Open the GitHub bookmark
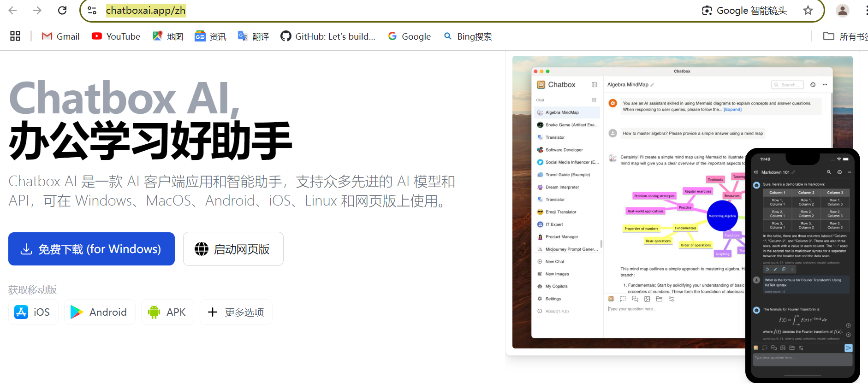This screenshot has height=383, width=868. pyautogui.click(x=328, y=36)
